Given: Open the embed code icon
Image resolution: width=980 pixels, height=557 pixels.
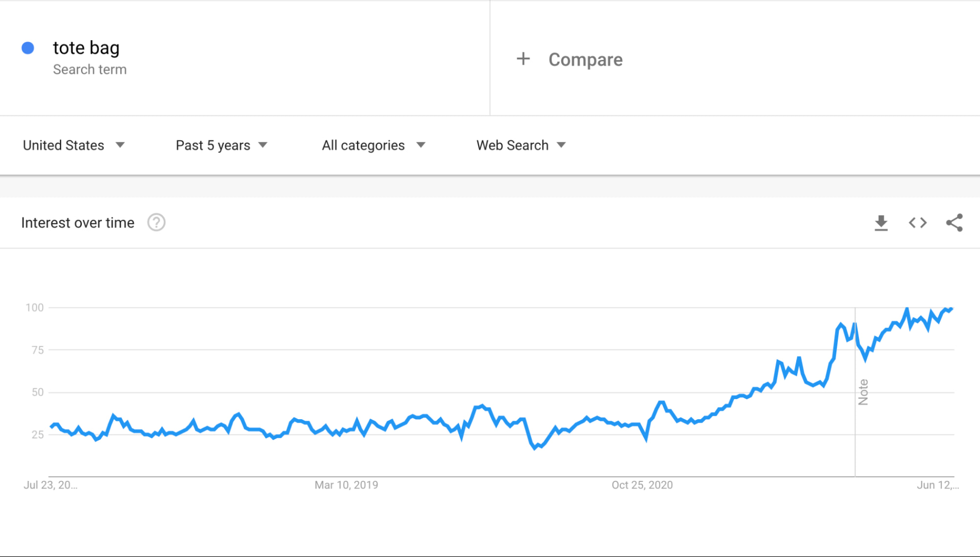Looking at the screenshot, I should pyautogui.click(x=917, y=223).
